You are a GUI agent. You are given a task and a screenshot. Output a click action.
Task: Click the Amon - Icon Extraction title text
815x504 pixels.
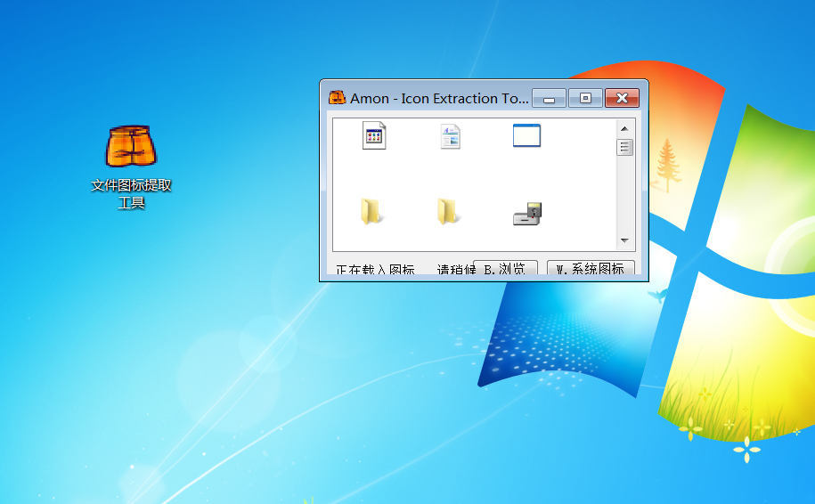(439, 98)
